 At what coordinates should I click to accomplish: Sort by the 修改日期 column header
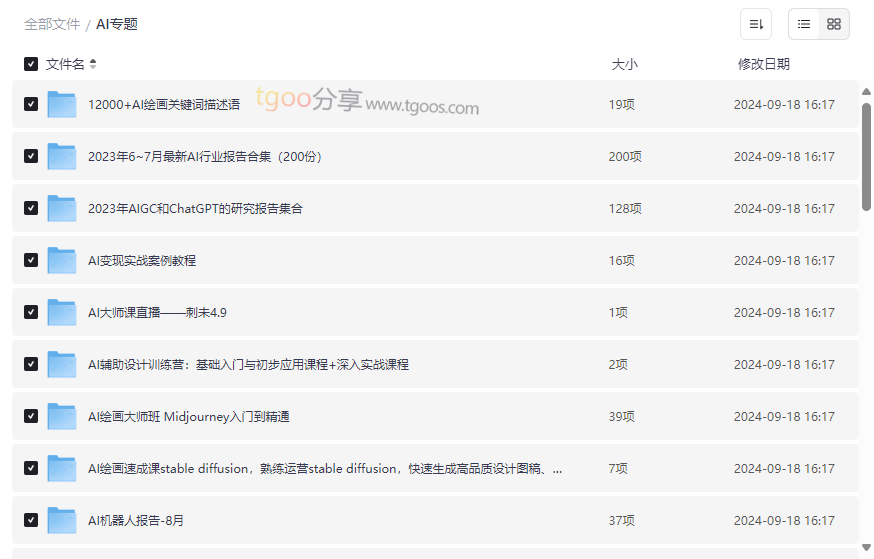click(763, 64)
